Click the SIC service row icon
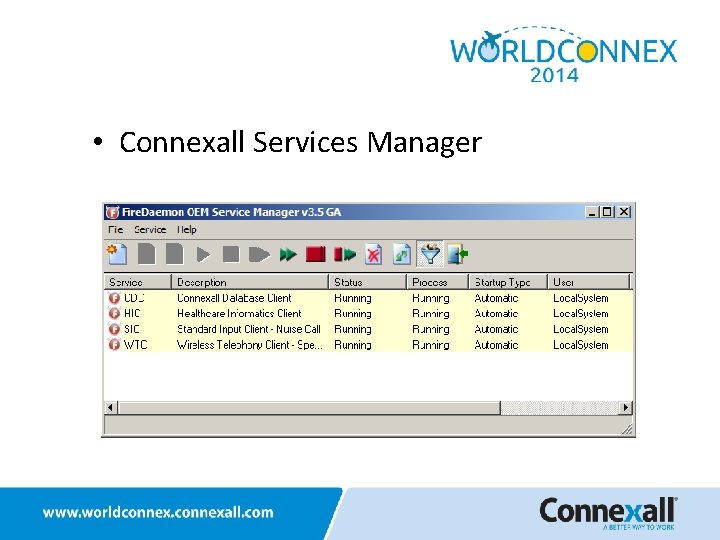This screenshot has width=720, height=540. (114, 329)
